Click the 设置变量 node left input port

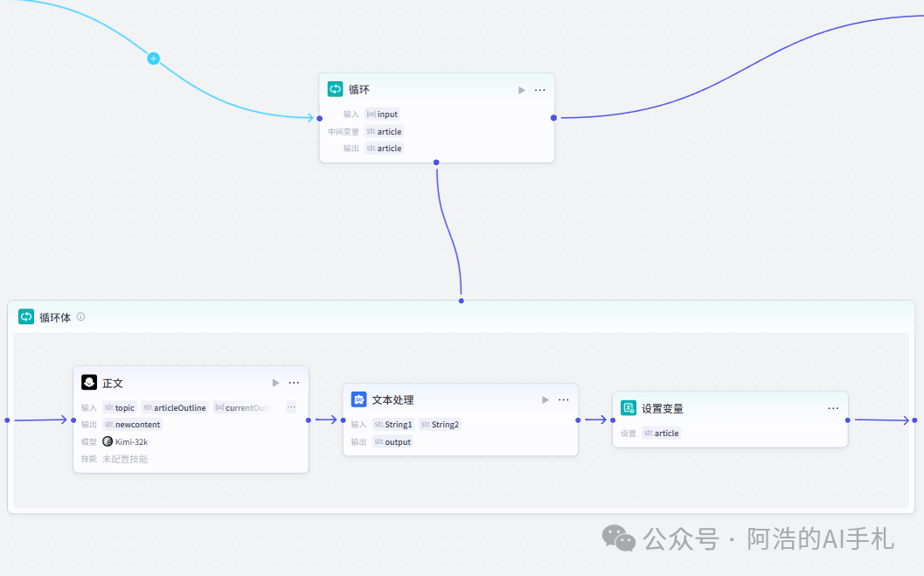tap(613, 420)
